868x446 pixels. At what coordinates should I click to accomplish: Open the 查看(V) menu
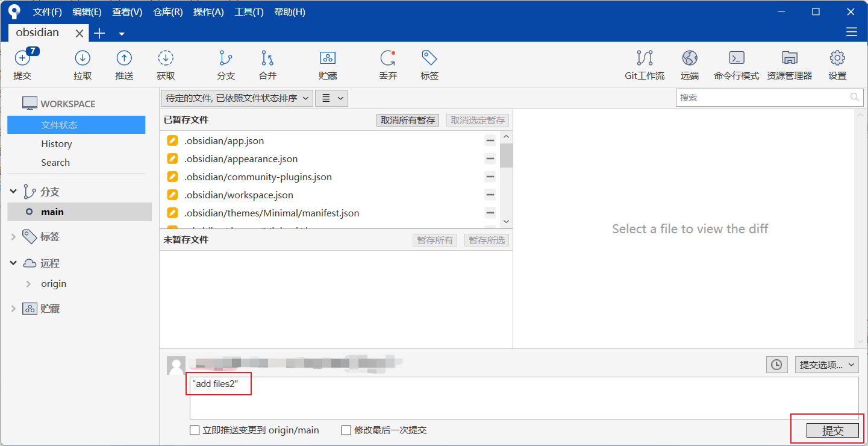(127, 12)
